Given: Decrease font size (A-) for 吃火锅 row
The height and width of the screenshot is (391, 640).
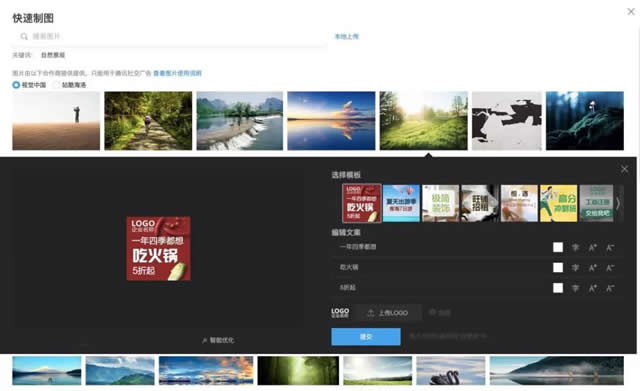Looking at the screenshot, I should (610, 268).
